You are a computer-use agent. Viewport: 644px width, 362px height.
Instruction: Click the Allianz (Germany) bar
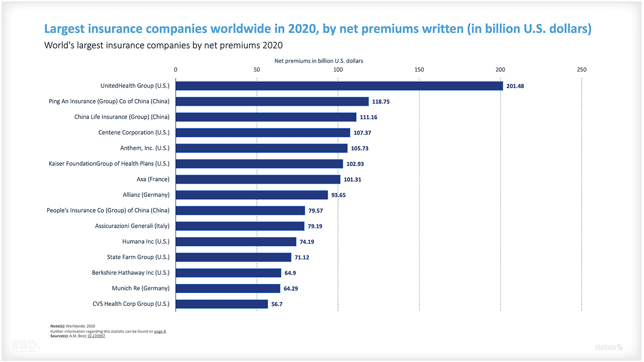tap(252, 195)
